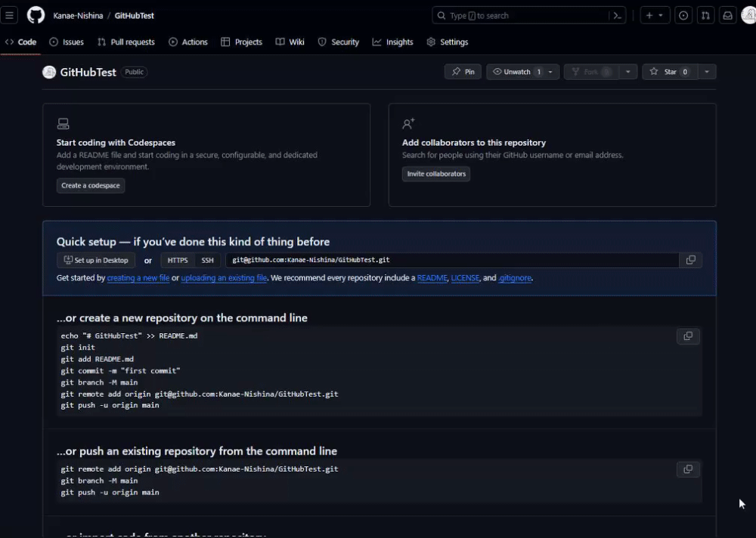Open pull requests icon in top header
756x538 pixels.
705,15
